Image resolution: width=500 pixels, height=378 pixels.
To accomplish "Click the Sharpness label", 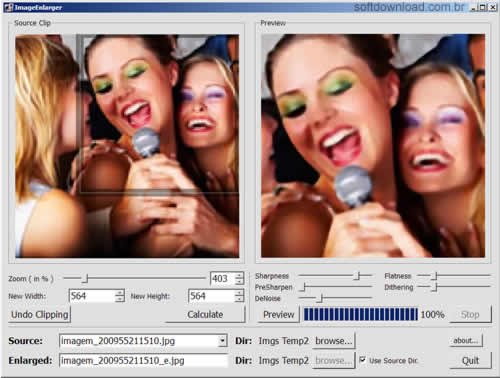I will click(272, 276).
